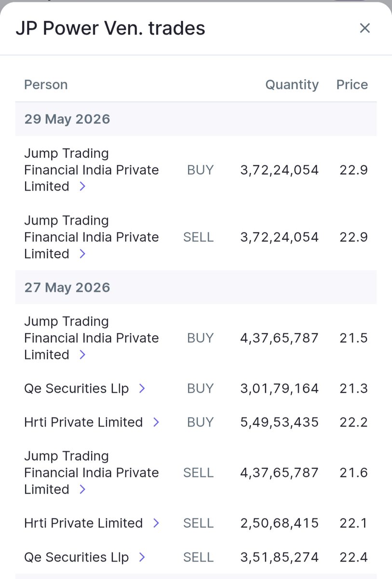Select price 22.4 in Qe Securities SELL row

pos(353,557)
